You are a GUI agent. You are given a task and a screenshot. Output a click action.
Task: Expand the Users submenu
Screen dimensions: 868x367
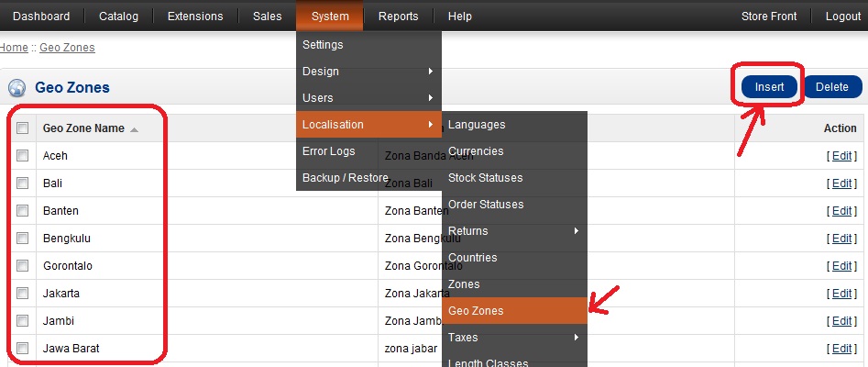(368, 98)
